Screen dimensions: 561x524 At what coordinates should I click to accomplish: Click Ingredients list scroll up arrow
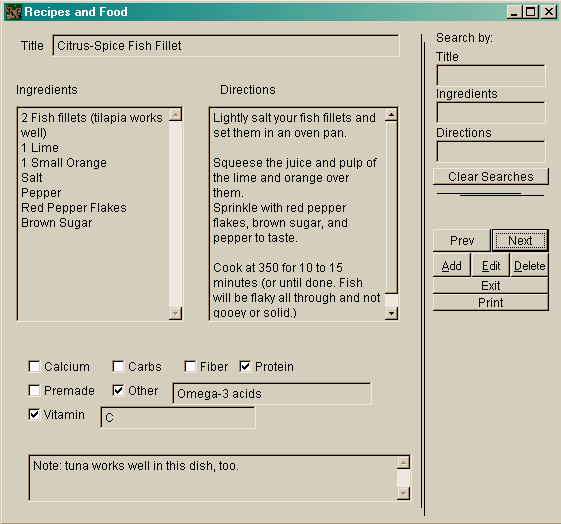click(x=175, y=115)
